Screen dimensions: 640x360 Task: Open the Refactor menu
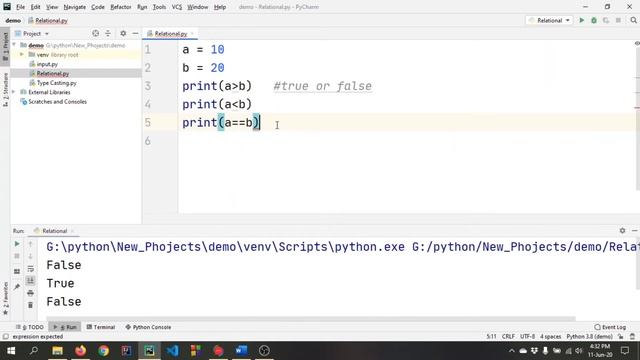point(121,7)
